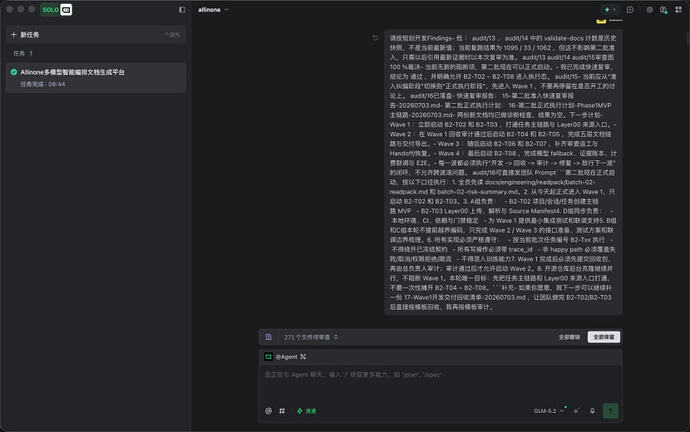Open the settings gear icon in the top bar
Viewport: 690px width, 432px height.
pos(650,10)
